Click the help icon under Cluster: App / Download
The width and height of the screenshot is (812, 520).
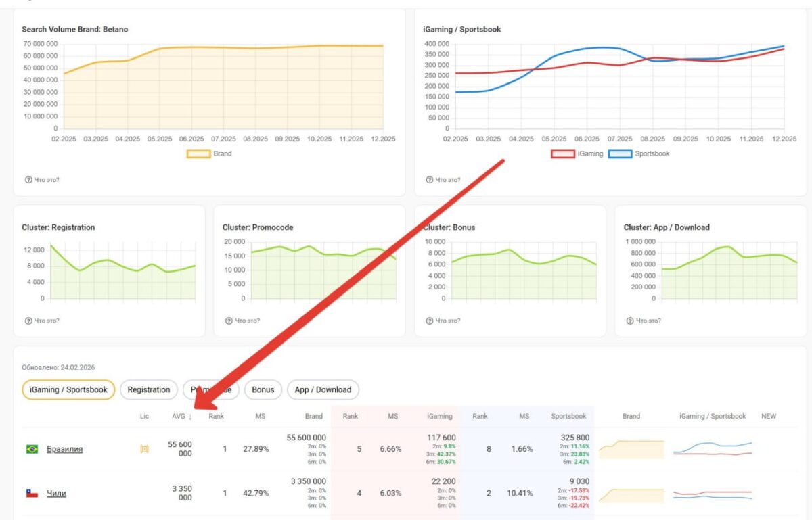tap(631, 321)
